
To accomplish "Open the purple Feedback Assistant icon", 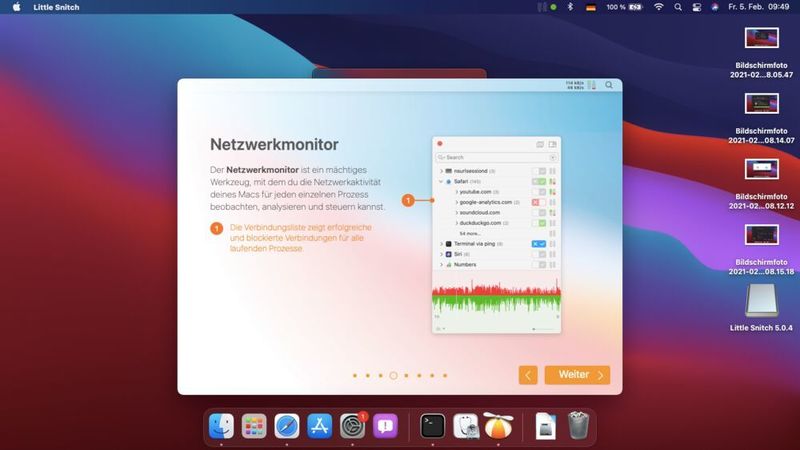I will [385, 426].
